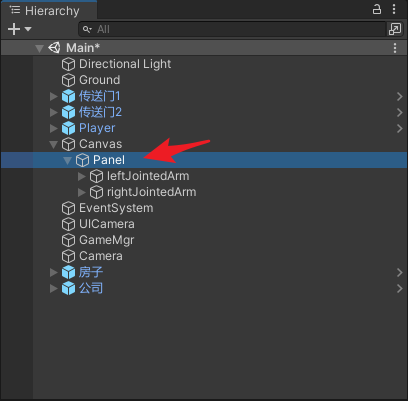Viewport: 408px width, 401px height.
Task: Click the search-by-type magnifier icon
Action: coord(87,29)
